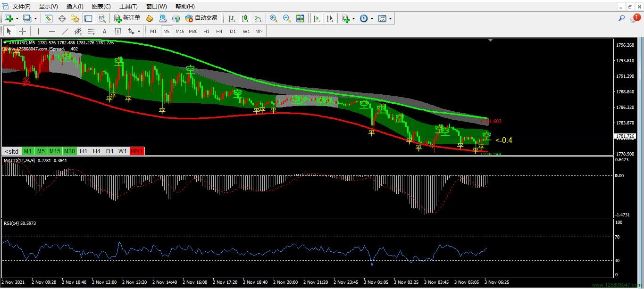Expand the new chart dropdown arrow
Viewport: 644px width, 289px height.
point(17,19)
